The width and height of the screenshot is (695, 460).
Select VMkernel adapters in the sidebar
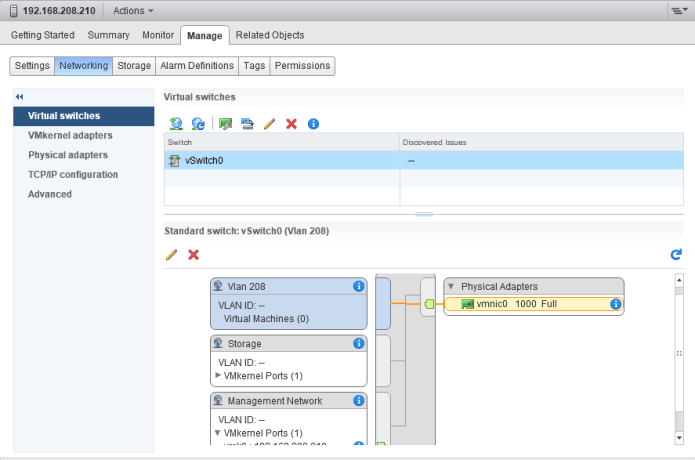click(x=70, y=135)
